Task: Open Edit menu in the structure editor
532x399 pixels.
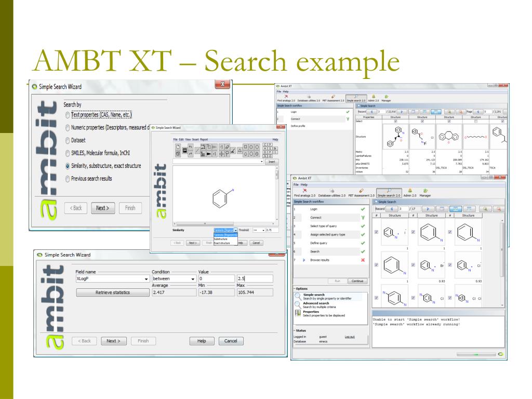Action: [181, 139]
